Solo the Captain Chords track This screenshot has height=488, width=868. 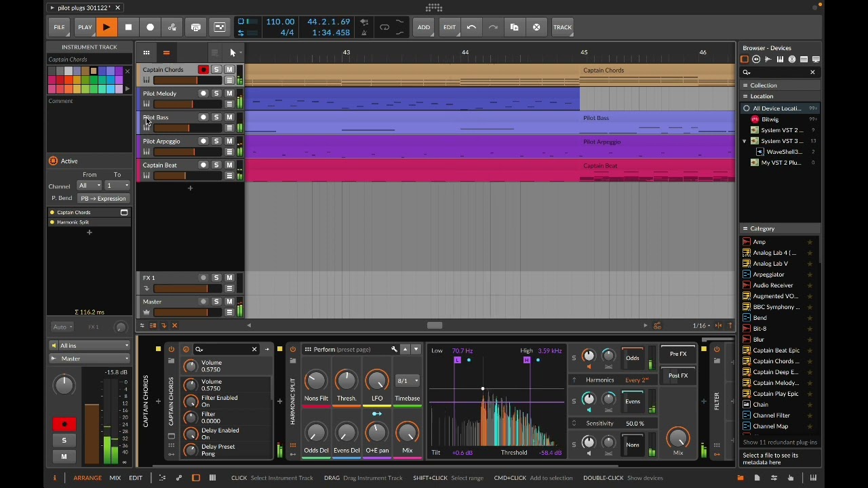pos(216,70)
